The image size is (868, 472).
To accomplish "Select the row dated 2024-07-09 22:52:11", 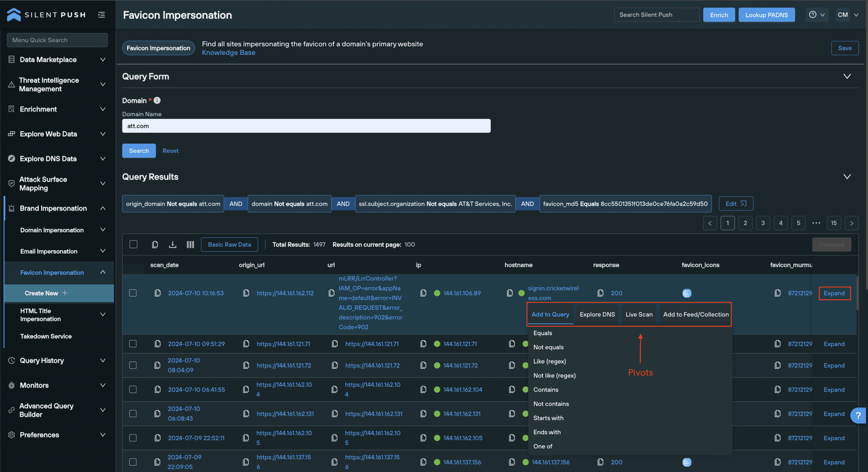I will coord(133,438).
